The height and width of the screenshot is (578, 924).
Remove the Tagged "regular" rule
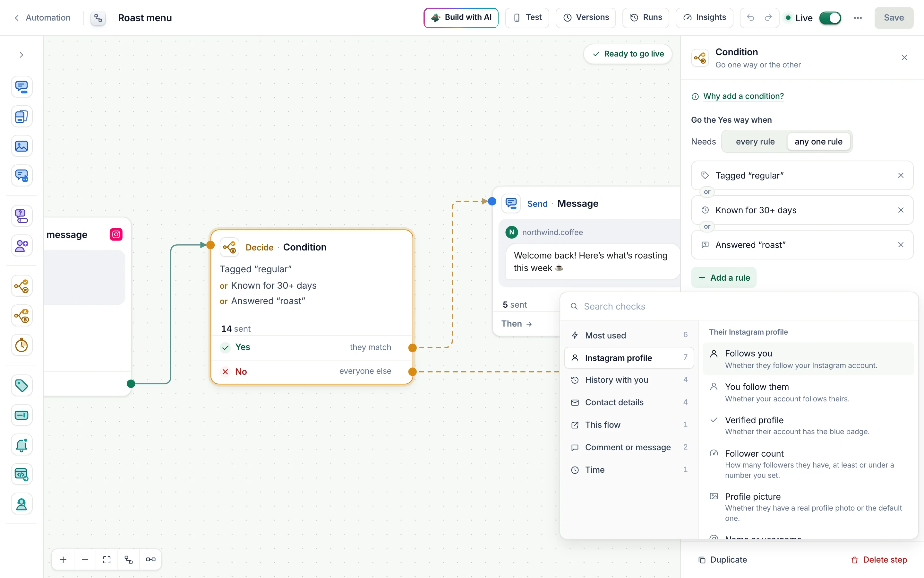tap(901, 175)
